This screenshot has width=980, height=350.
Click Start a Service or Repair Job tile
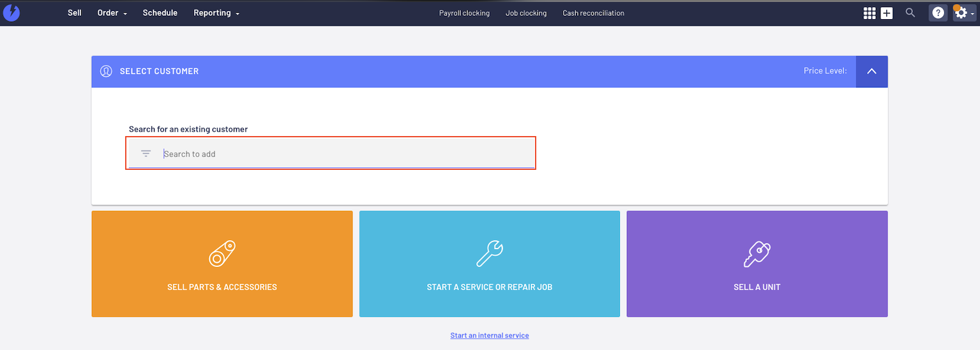click(x=490, y=264)
